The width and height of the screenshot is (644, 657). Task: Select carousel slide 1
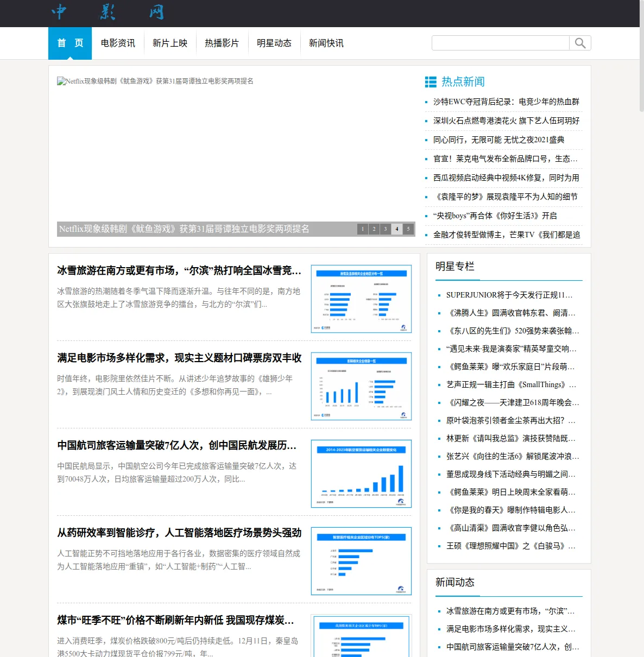(363, 229)
